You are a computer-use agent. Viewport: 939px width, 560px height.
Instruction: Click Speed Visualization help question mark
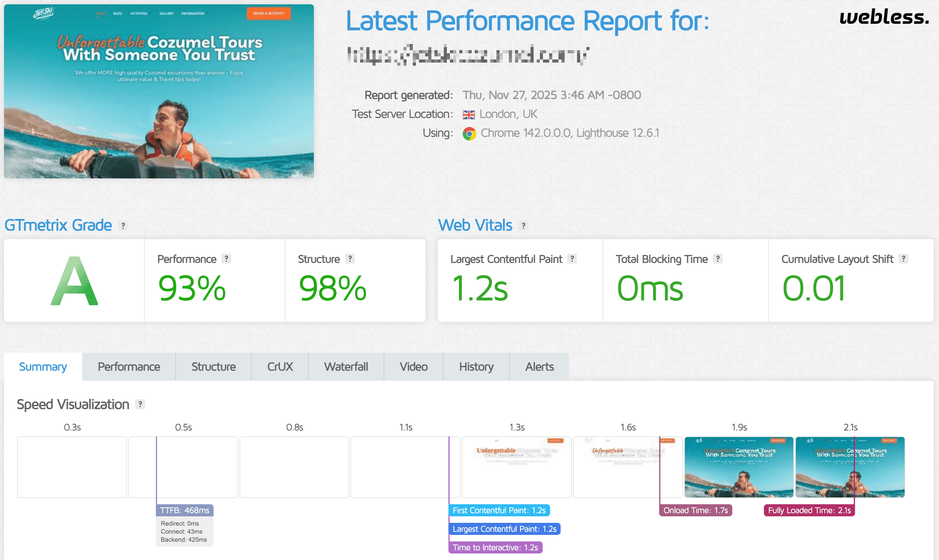(x=140, y=404)
